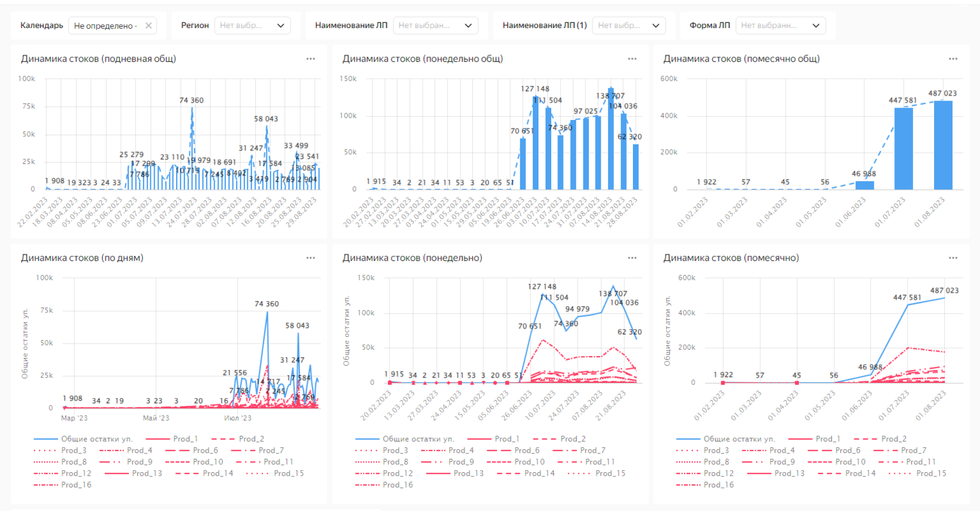Open options menu of daily total stocks chart

pyautogui.click(x=310, y=59)
